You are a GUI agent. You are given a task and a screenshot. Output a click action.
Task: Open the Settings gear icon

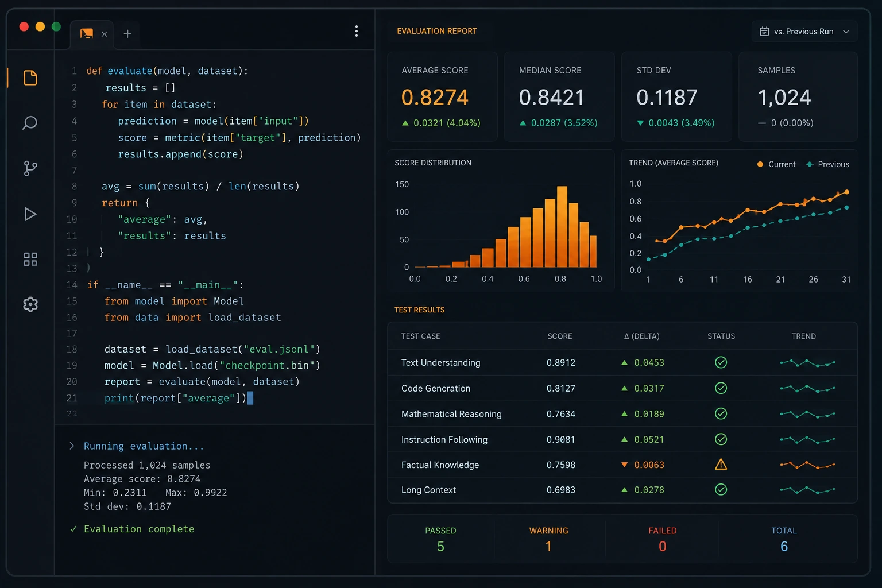pos(30,304)
